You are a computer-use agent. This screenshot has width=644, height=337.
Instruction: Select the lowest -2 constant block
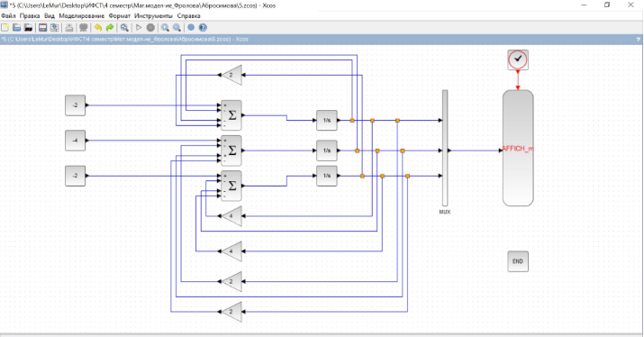[x=75, y=176]
